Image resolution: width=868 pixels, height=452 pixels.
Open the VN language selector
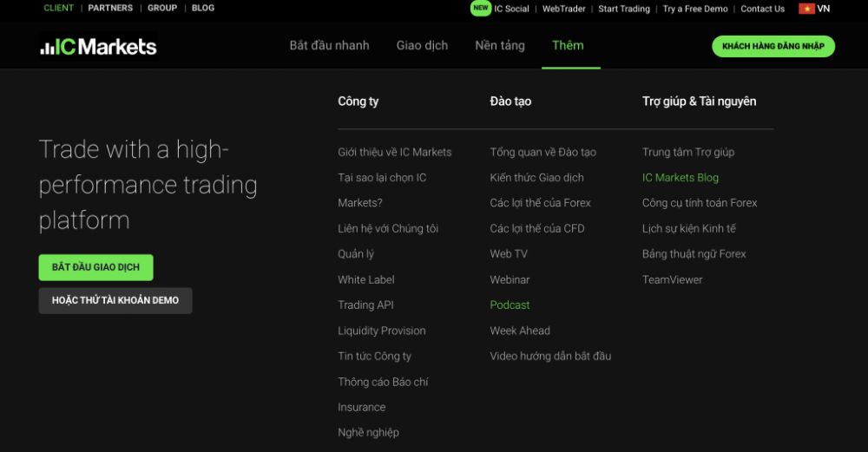tap(823, 9)
